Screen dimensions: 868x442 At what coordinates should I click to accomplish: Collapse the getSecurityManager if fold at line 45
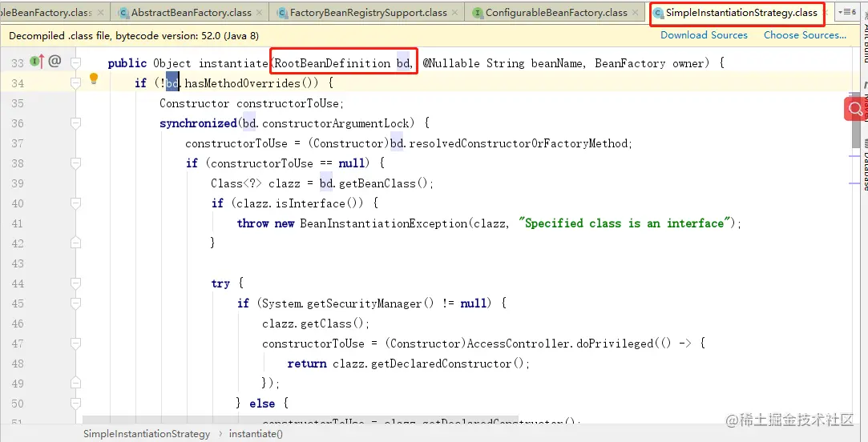tap(76, 303)
